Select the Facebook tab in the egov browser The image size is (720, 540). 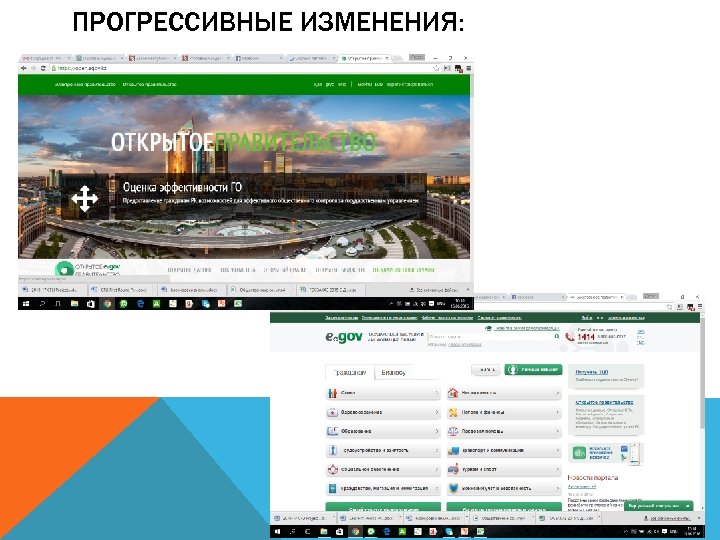click(536, 297)
